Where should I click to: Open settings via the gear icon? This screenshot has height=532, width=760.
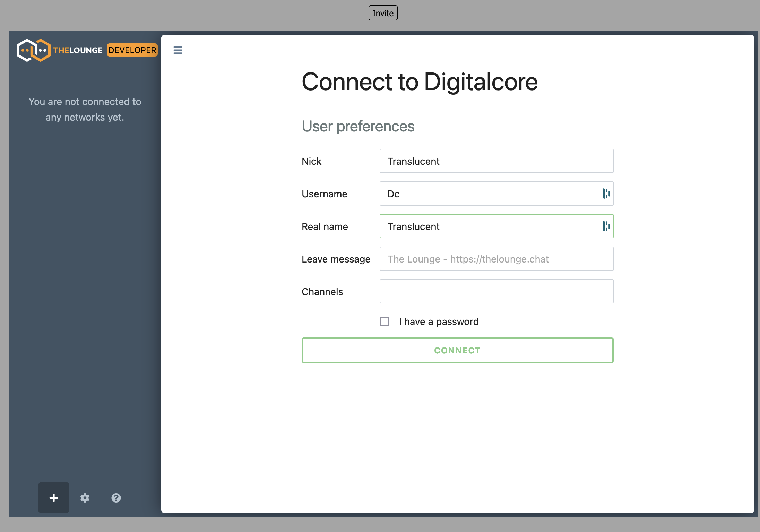click(x=85, y=498)
